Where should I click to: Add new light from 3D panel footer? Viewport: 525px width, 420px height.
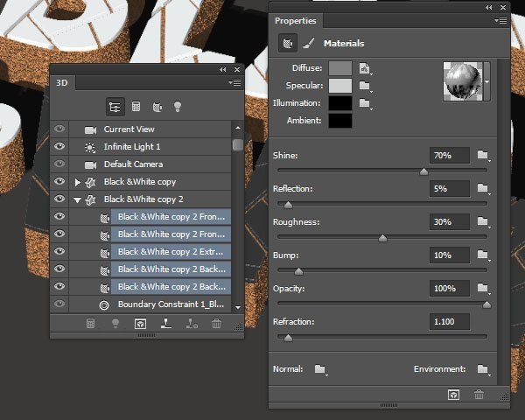115,323
